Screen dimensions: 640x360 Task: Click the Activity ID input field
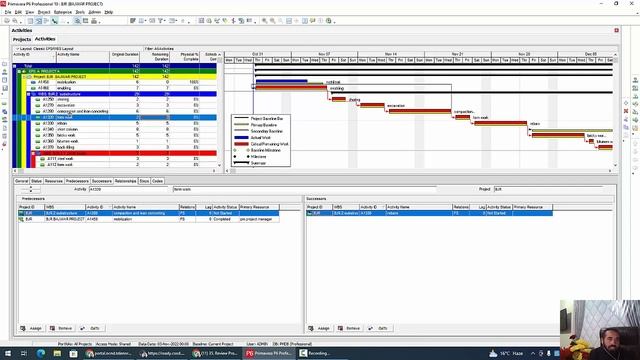click(128, 189)
